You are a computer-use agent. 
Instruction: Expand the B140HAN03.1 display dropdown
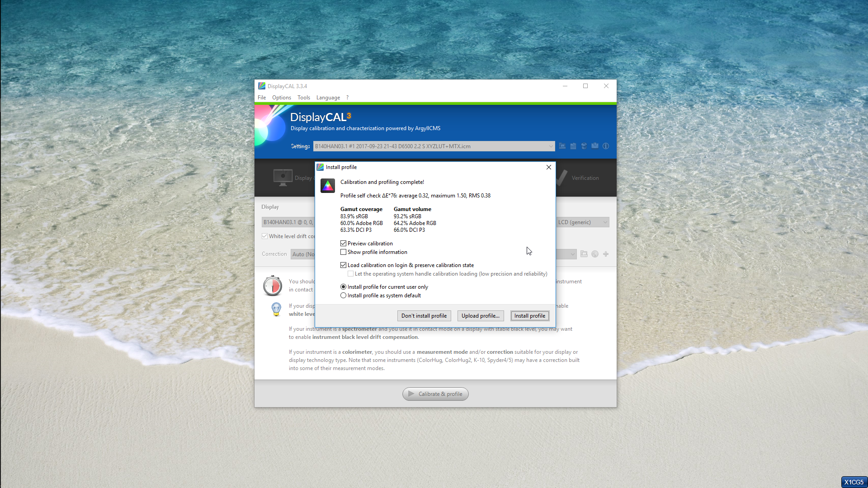[288, 222]
